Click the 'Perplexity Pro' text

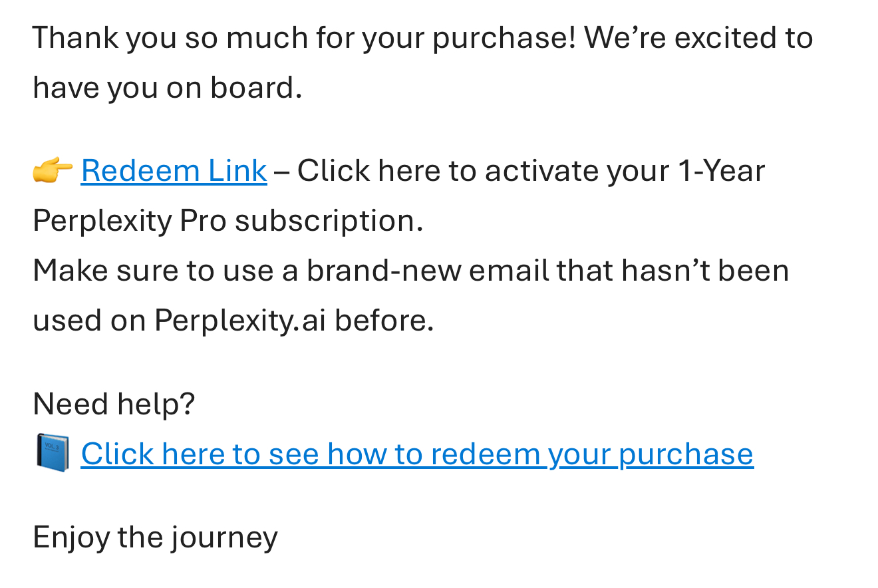pyautogui.click(x=130, y=221)
